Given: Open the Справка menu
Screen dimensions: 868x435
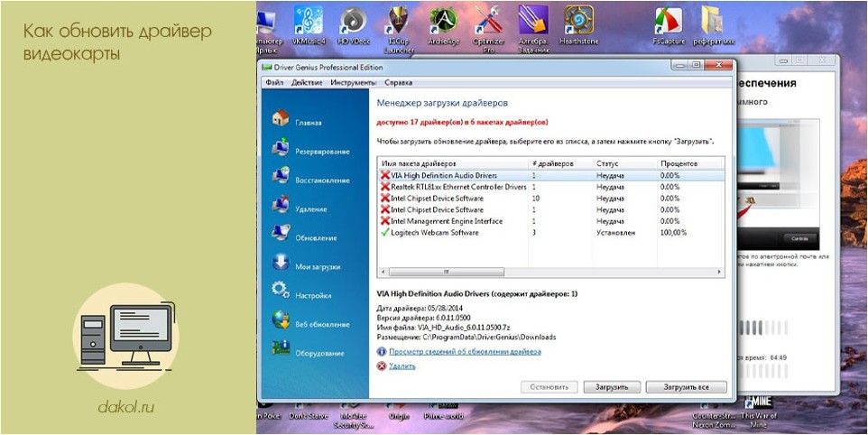Looking at the screenshot, I should [398, 82].
